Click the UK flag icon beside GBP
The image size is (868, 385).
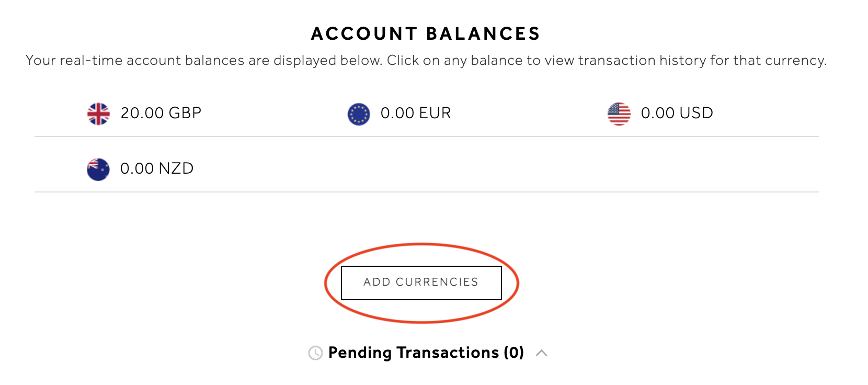[x=98, y=114]
